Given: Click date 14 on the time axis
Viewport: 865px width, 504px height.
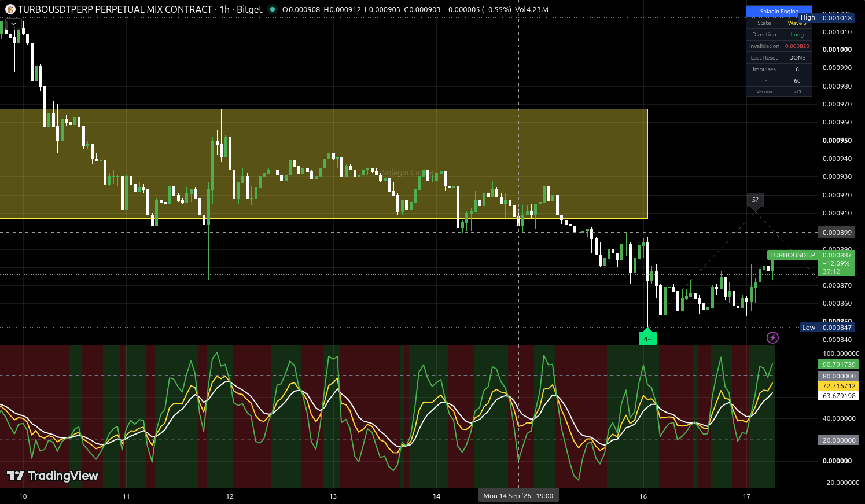Looking at the screenshot, I should [x=436, y=496].
